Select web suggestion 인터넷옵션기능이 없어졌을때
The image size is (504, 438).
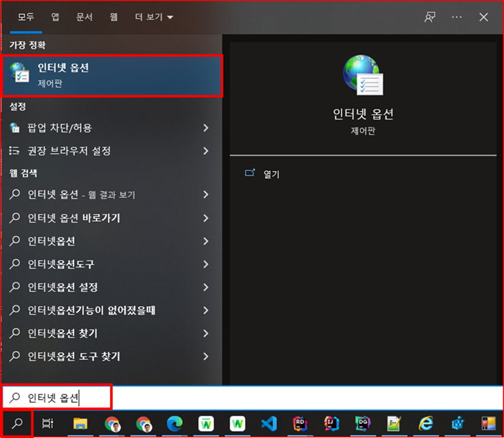112,310
